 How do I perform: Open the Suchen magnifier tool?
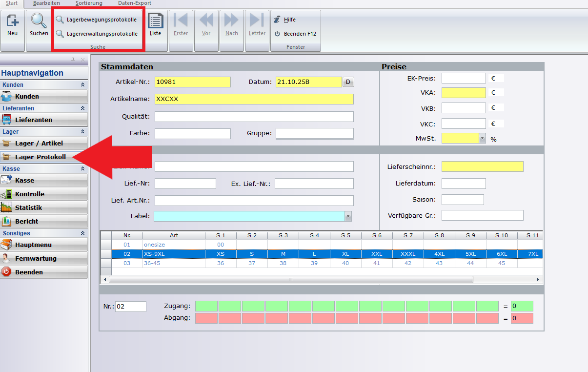pos(39,21)
